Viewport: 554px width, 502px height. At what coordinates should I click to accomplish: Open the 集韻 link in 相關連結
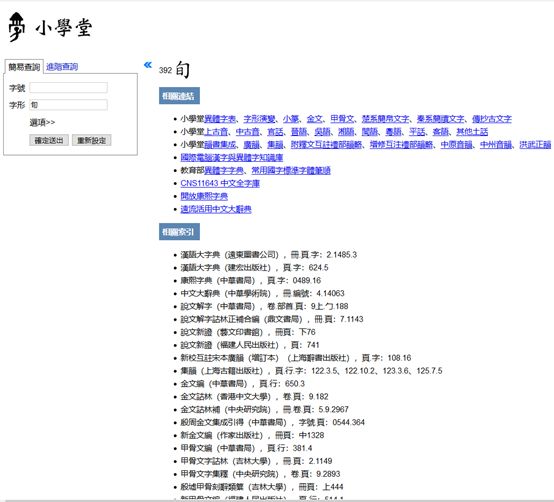tap(275, 144)
